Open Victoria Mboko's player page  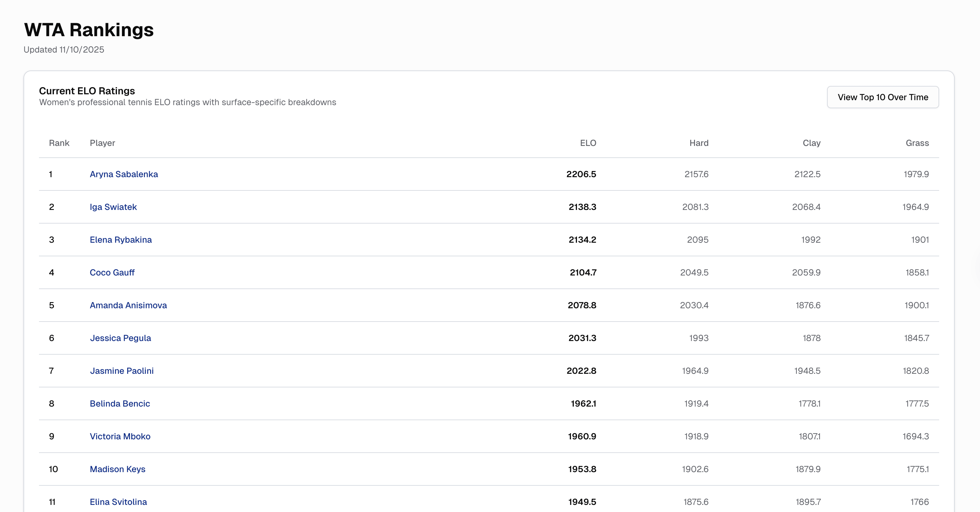click(x=120, y=436)
